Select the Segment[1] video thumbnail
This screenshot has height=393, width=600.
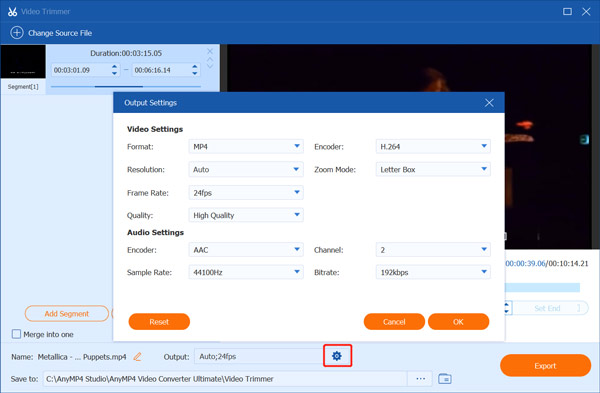click(x=23, y=62)
